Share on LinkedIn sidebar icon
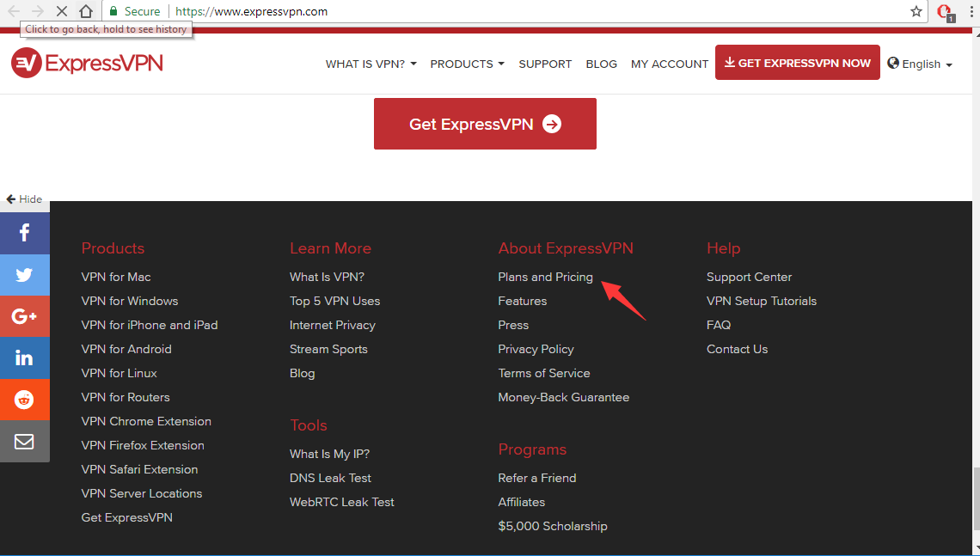Viewport: 980px width, 556px height. (x=24, y=358)
